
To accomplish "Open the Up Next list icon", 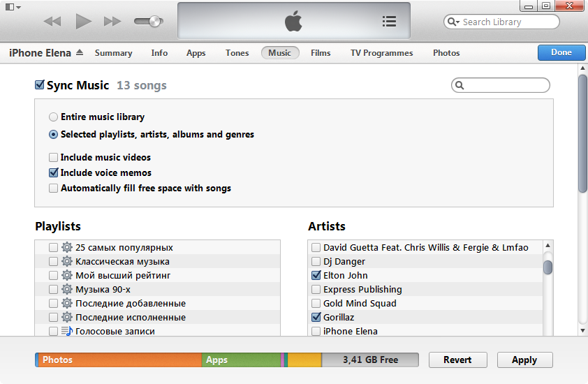I will click(389, 22).
